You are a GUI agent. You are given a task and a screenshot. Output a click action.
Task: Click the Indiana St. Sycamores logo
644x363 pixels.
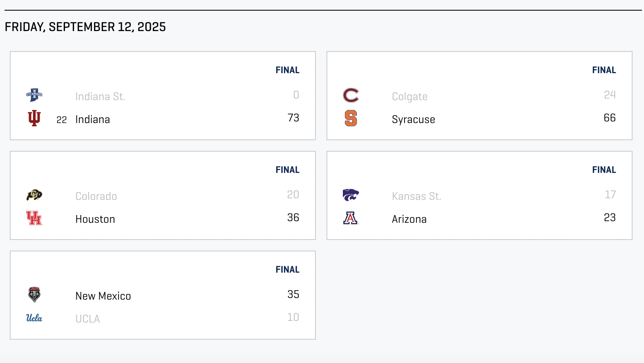tap(34, 95)
